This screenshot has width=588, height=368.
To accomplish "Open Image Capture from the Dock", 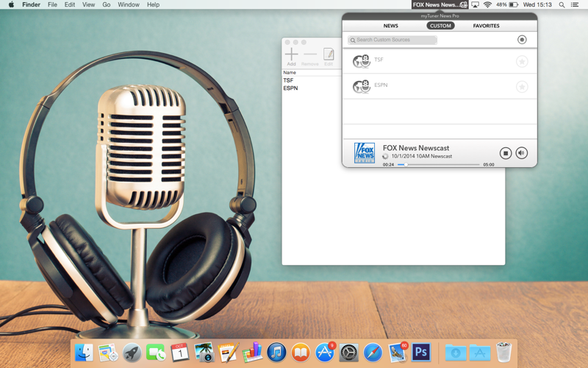I will pyautogui.click(x=204, y=353).
